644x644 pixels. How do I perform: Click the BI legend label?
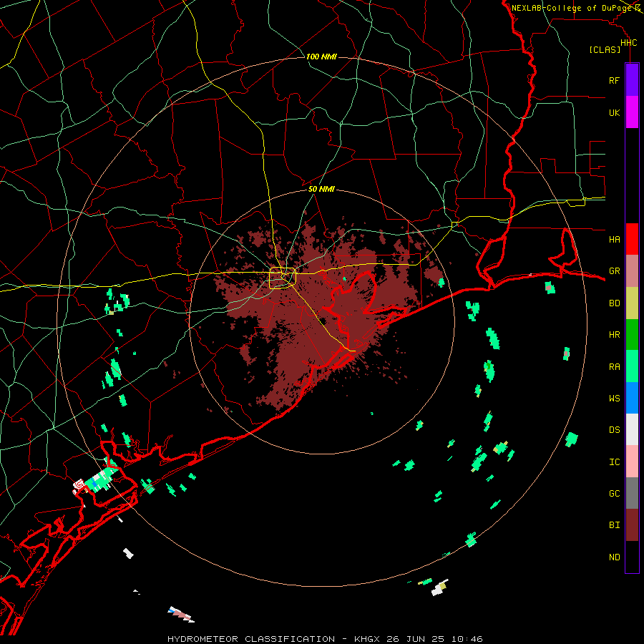pyautogui.click(x=614, y=525)
